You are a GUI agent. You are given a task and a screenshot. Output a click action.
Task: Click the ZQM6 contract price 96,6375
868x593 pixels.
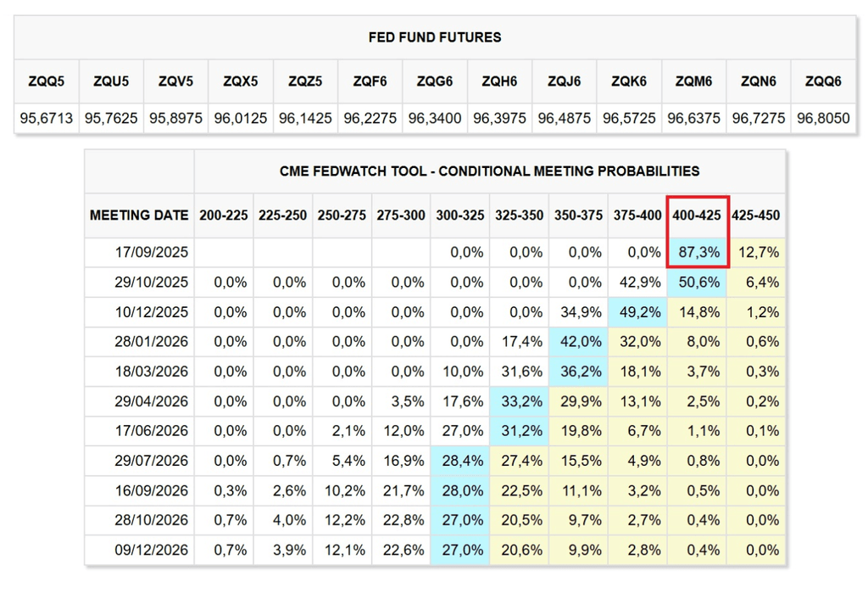(693, 118)
